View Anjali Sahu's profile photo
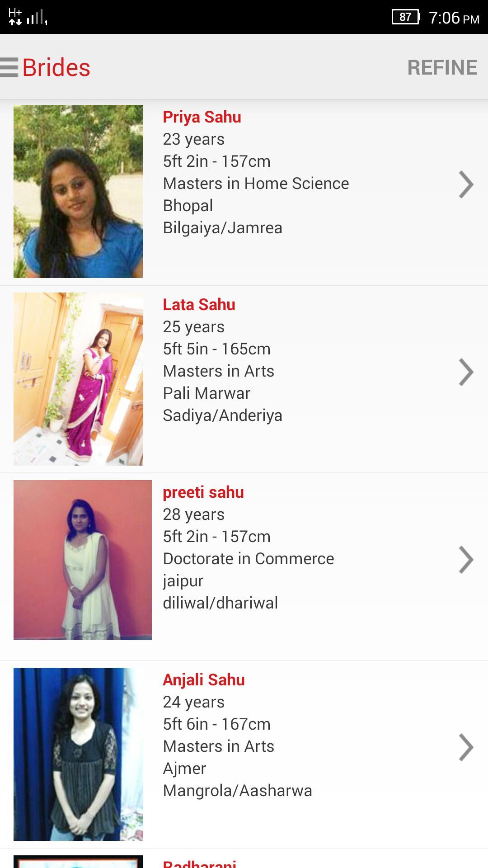488x868 pixels. click(78, 754)
